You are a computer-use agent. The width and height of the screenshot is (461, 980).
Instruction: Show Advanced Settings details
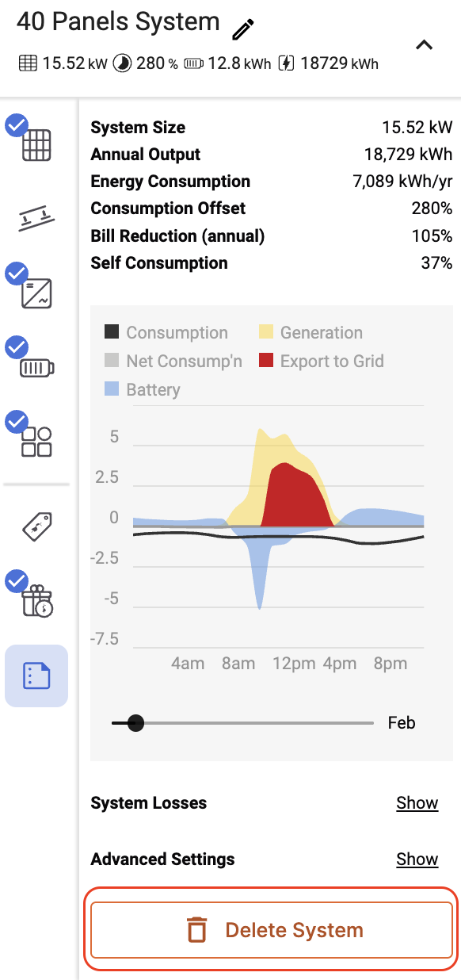click(x=417, y=859)
